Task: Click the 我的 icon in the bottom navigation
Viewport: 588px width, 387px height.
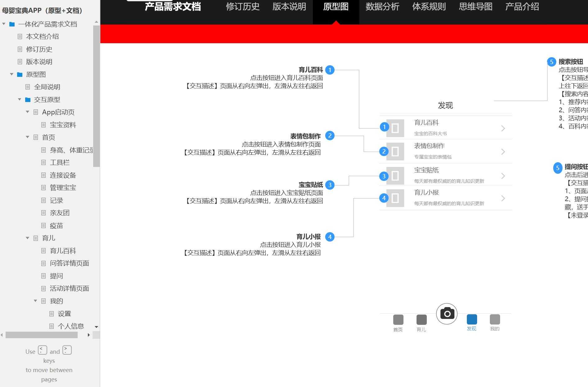Action: 495,319
